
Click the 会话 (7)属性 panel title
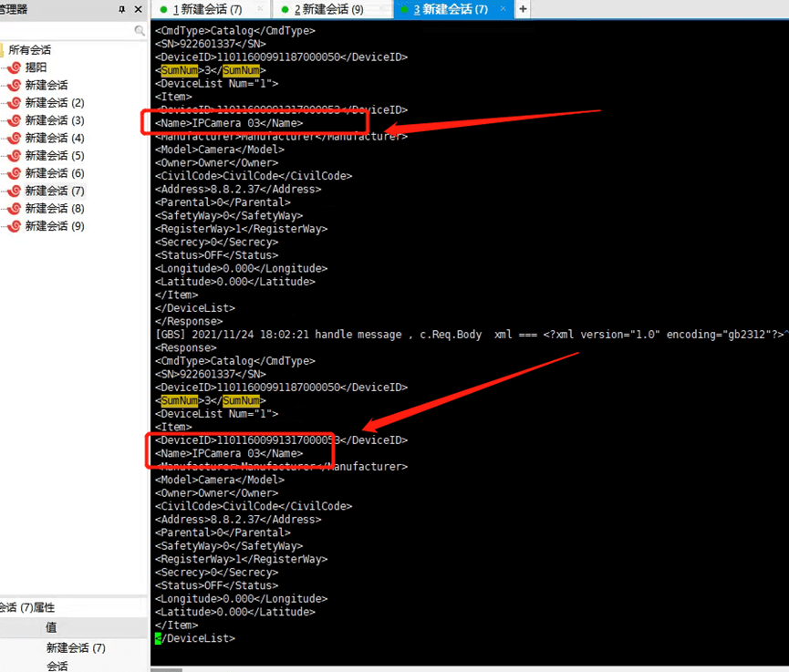pos(27,607)
